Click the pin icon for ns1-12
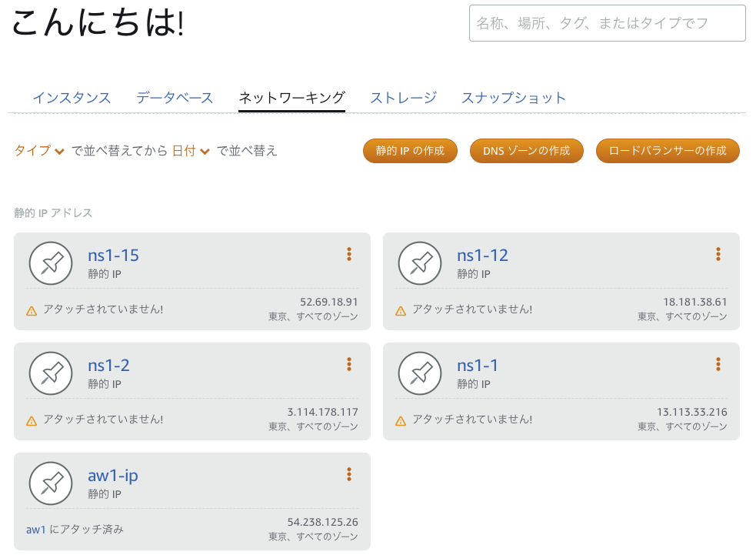This screenshot has height=555, width=756. 421,263
